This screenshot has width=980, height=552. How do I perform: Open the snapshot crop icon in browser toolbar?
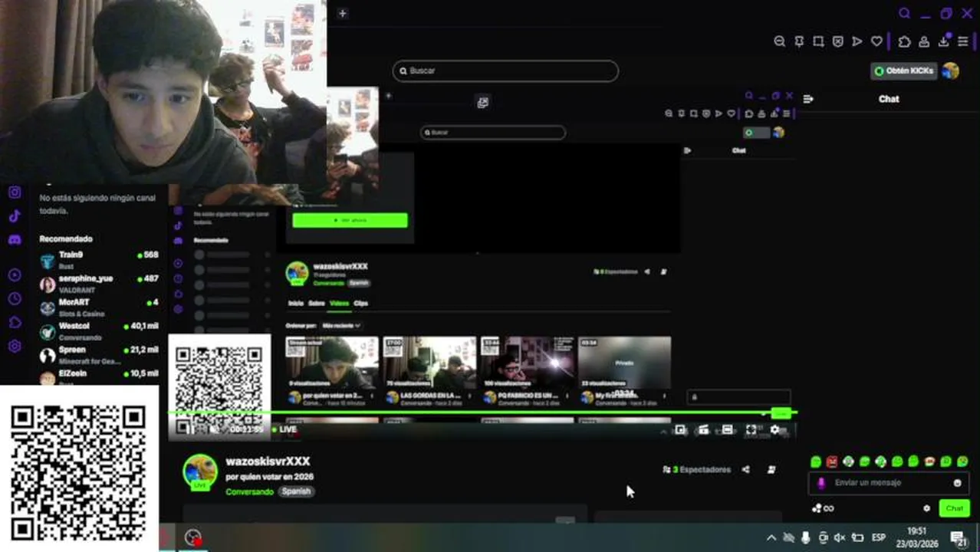(x=818, y=41)
